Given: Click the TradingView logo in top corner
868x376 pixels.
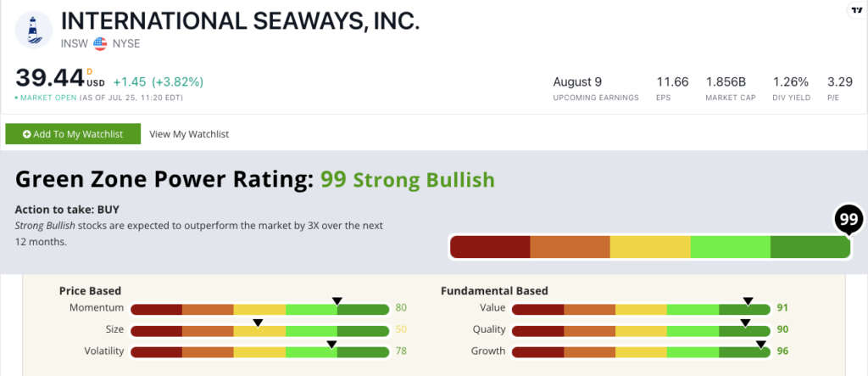Looking at the screenshot, I should coord(854,9).
